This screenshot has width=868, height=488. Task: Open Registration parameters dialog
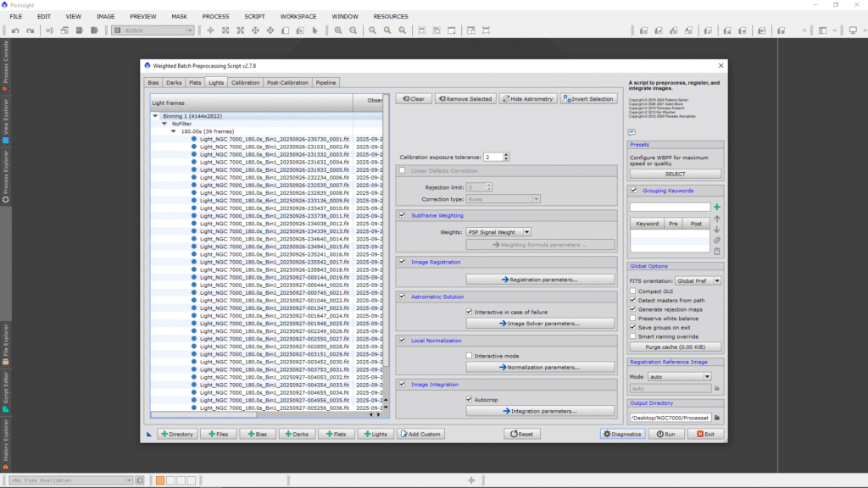pyautogui.click(x=539, y=279)
